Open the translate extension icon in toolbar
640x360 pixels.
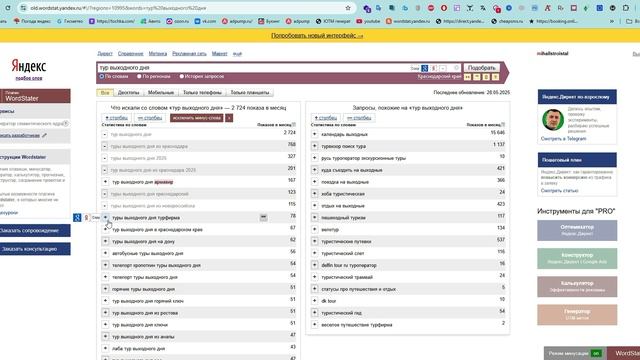482,8
